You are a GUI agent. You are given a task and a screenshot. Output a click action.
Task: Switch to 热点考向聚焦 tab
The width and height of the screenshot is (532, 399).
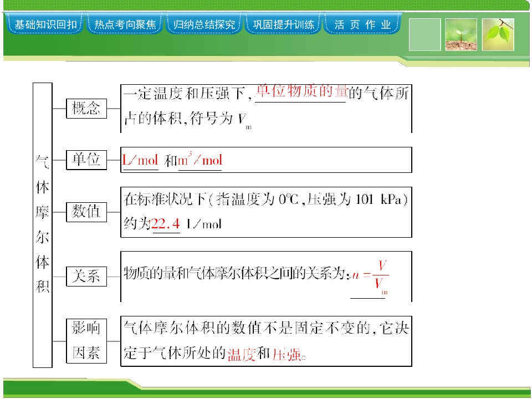pyautogui.click(x=125, y=24)
